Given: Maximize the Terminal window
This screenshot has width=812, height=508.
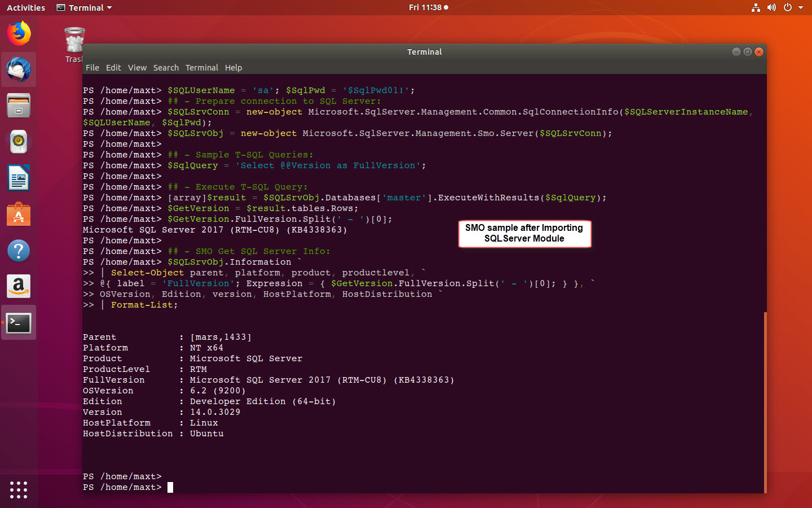Looking at the screenshot, I should (748, 52).
